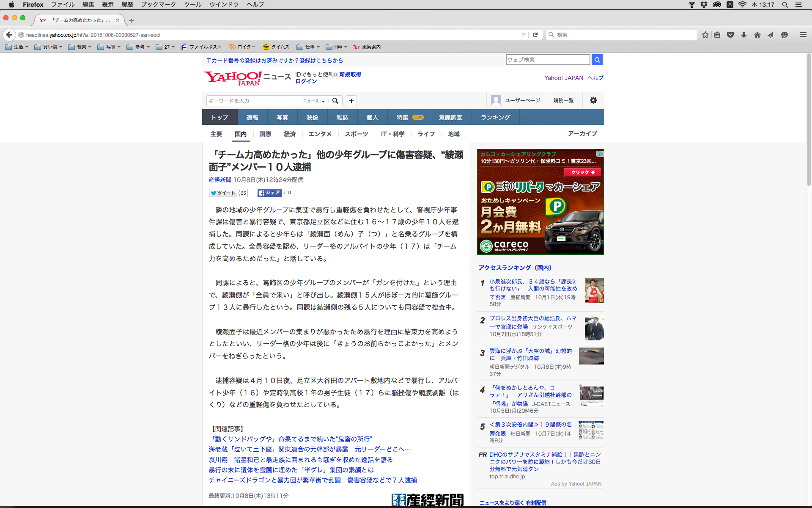
Task: Click the Pocket save icon in the toolbar
Action: tap(730, 35)
